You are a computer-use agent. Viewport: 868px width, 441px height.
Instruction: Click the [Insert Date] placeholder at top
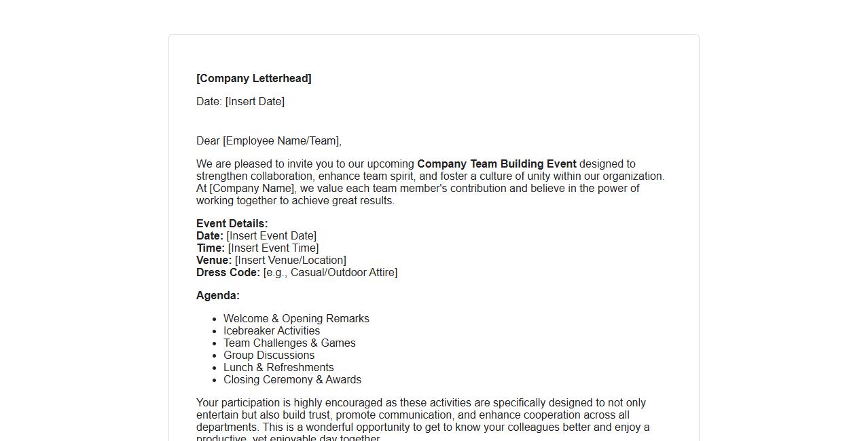click(255, 102)
